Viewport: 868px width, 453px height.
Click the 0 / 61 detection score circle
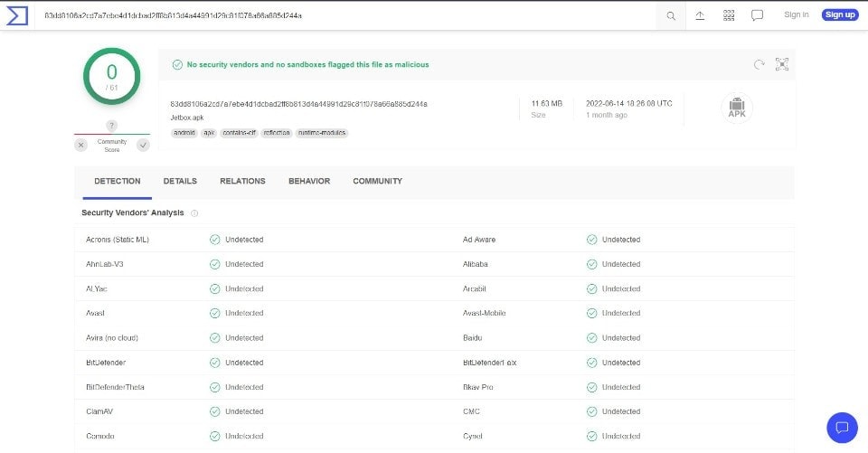tap(112, 77)
